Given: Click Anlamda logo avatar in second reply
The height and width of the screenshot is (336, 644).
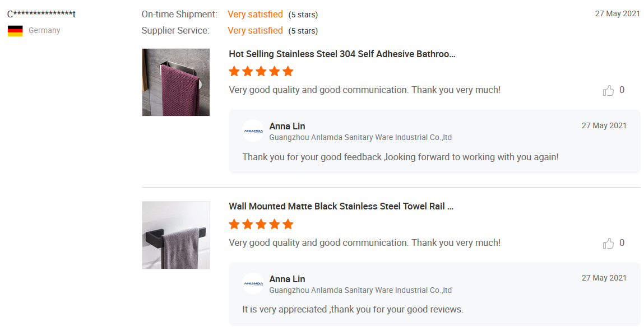Looking at the screenshot, I should point(253,283).
